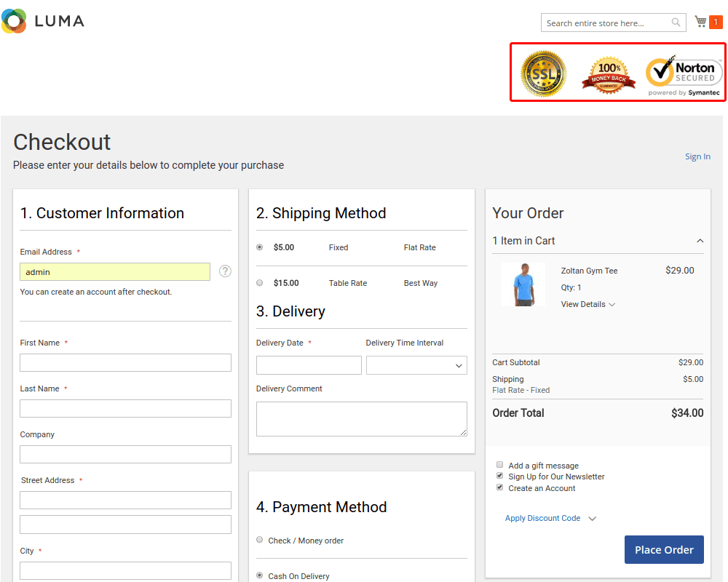Select the $15.00 Table Rate shipping option
The height and width of the screenshot is (582, 728).
click(x=260, y=283)
